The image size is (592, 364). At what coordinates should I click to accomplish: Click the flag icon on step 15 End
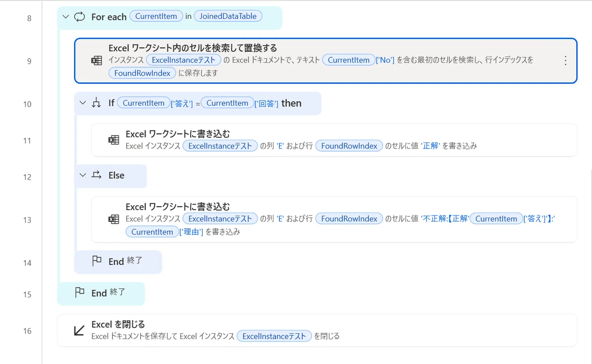(x=79, y=293)
